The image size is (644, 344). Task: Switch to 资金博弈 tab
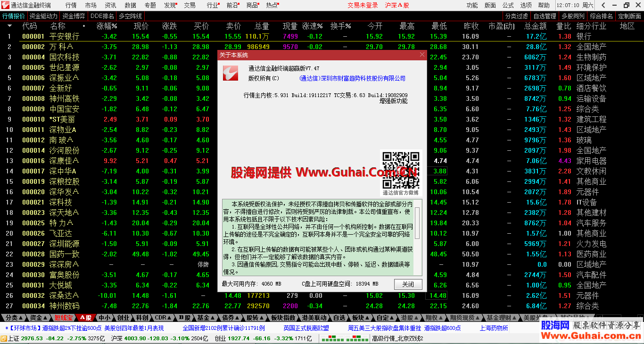74,16
